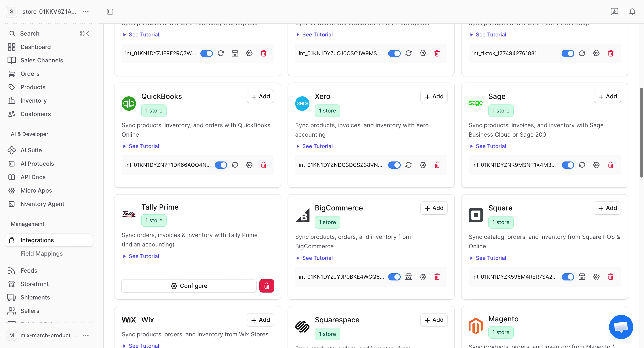The height and width of the screenshot is (348, 644).
Task: Expand See Tutorial under Square
Action: (x=488, y=258)
